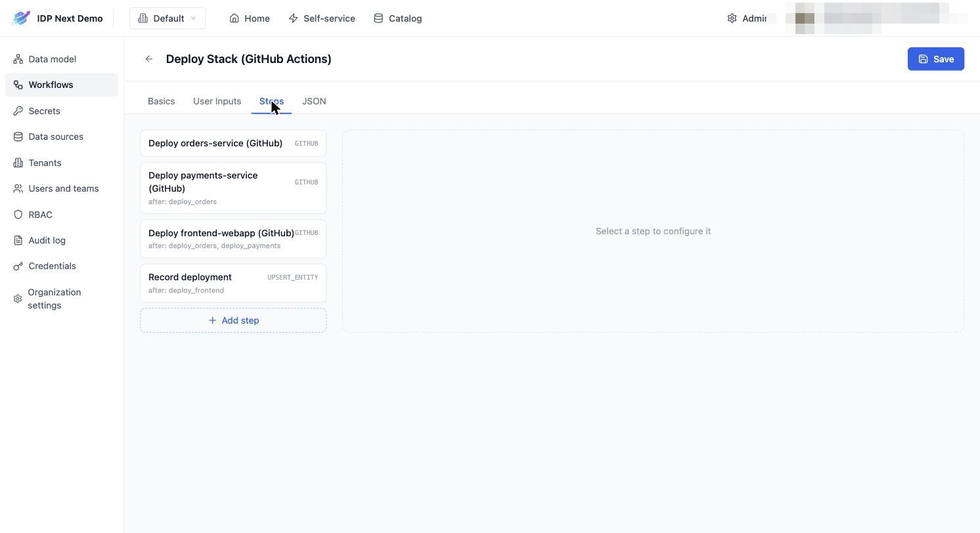
Task: Select the Record deployment step
Action: pos(233,283)
